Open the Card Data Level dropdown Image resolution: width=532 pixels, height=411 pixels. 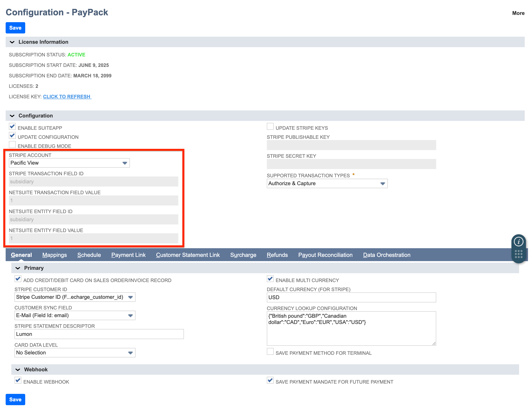tap(130, 353)
